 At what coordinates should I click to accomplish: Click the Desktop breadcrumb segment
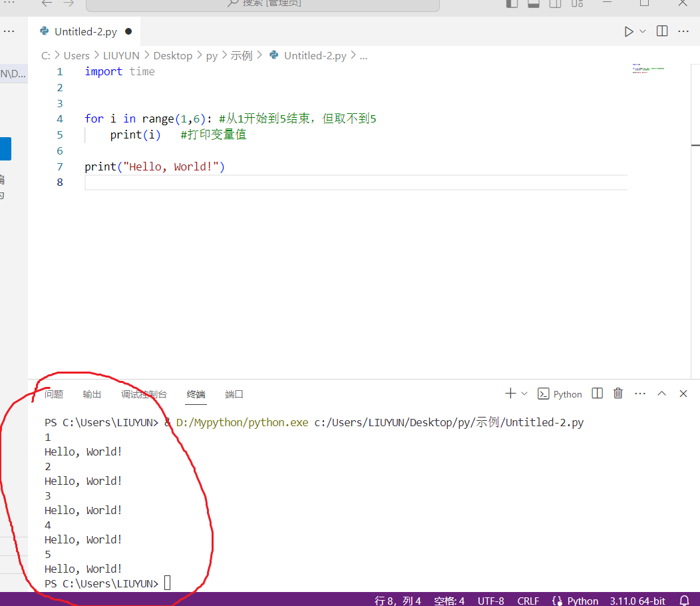click(173, 56)
